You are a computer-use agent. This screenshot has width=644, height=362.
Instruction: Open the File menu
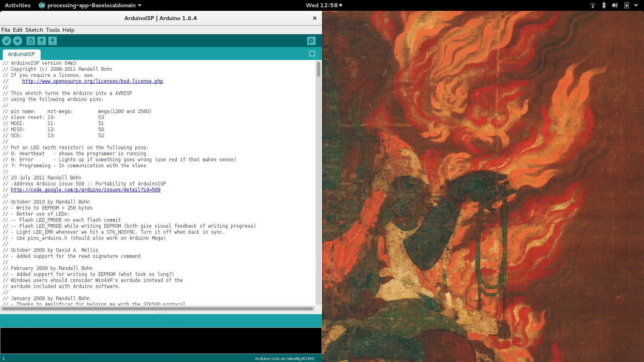coord(6,30)
